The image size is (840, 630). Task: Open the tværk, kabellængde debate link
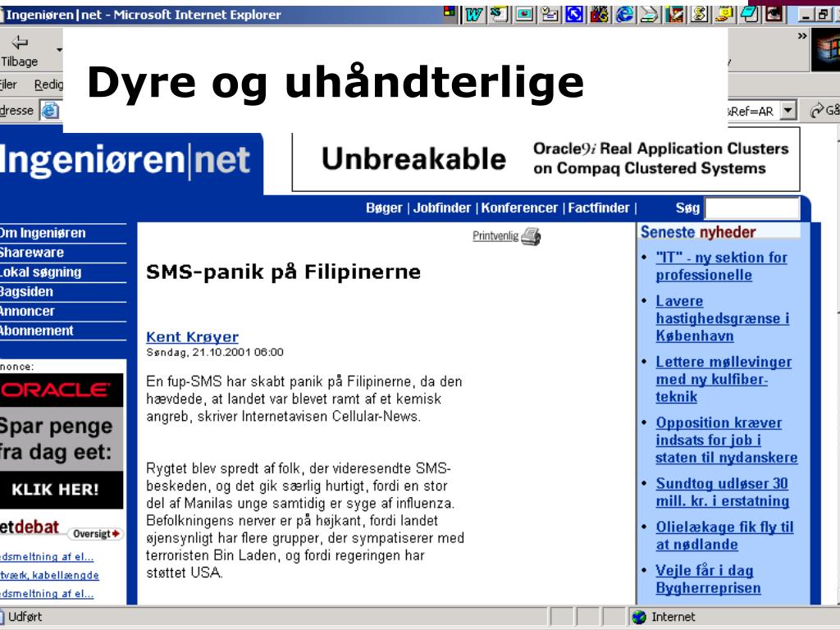tap(49, 575)
